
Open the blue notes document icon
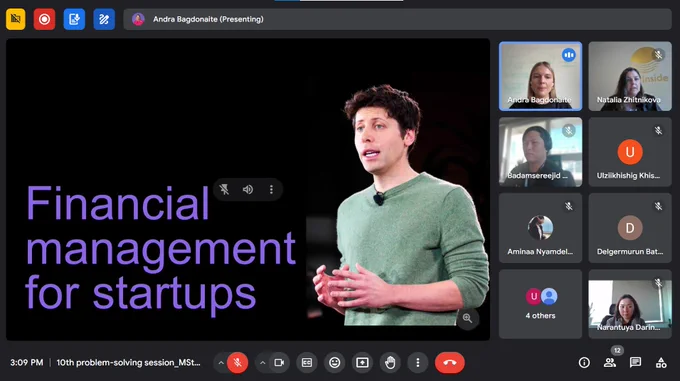tap(74, 19)
